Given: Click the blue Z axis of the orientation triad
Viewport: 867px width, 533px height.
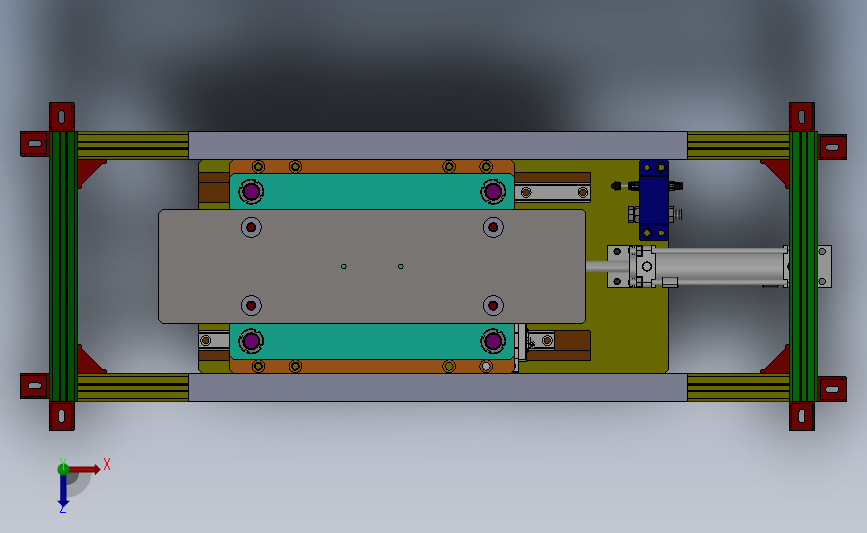Looking at the screenshot, I should click(63, 489).
